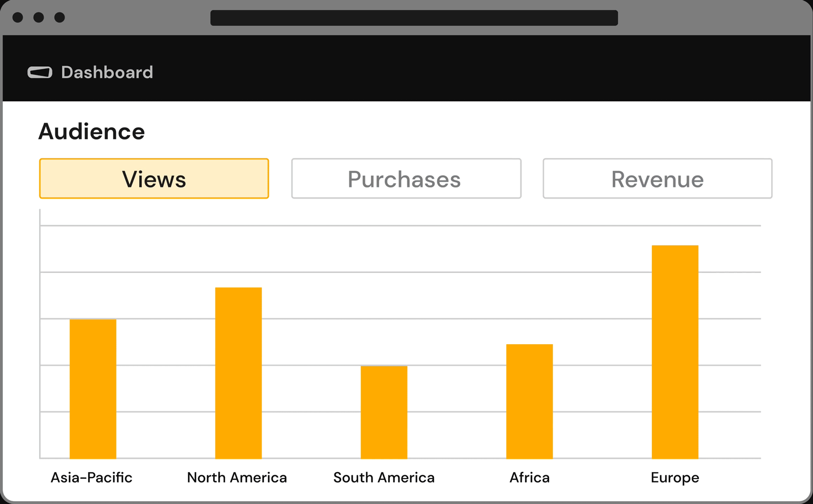Click the North America axis label
This screenshot has height=504, width=813.
point(237,478)
